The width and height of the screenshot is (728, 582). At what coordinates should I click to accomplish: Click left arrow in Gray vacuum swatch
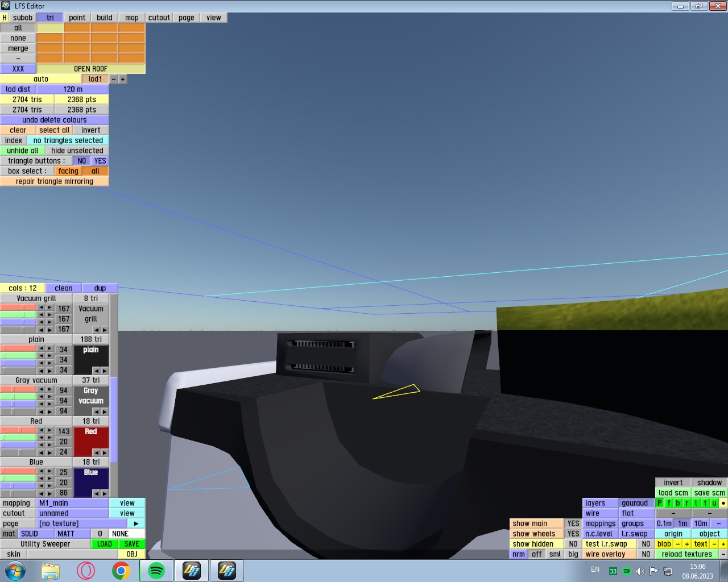pyautogui.click(x=96, y=411)
